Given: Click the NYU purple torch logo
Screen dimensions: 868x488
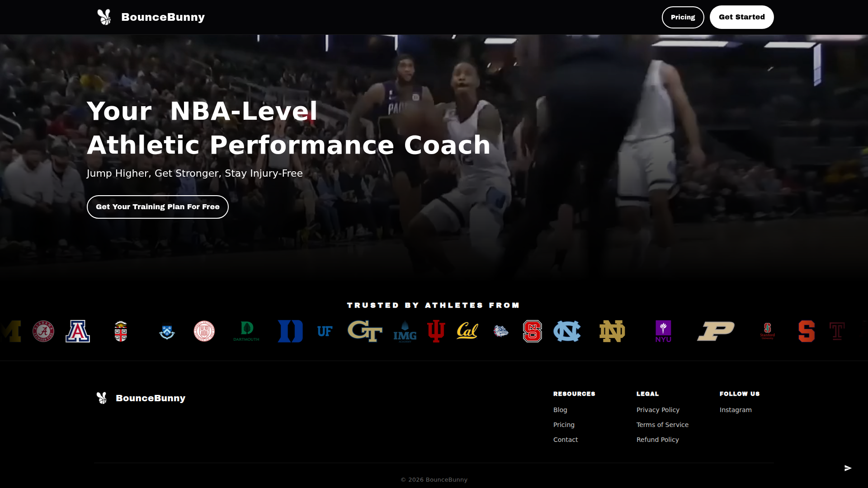Looking at the screenshot, I should coord(663,331).
